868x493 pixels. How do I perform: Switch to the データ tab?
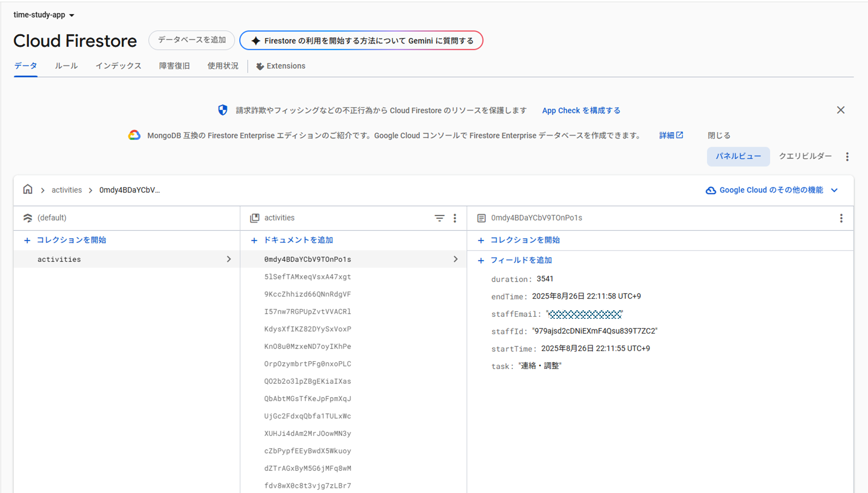coord(25,66)
